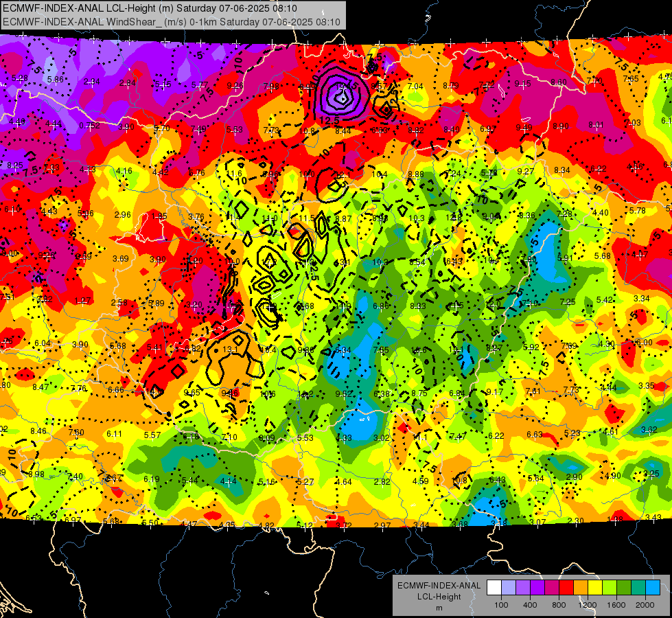Click the grid value '2.90'
The height and width of the screenshot is (618, 672).
pyautogui.click(x=575, y=477)
